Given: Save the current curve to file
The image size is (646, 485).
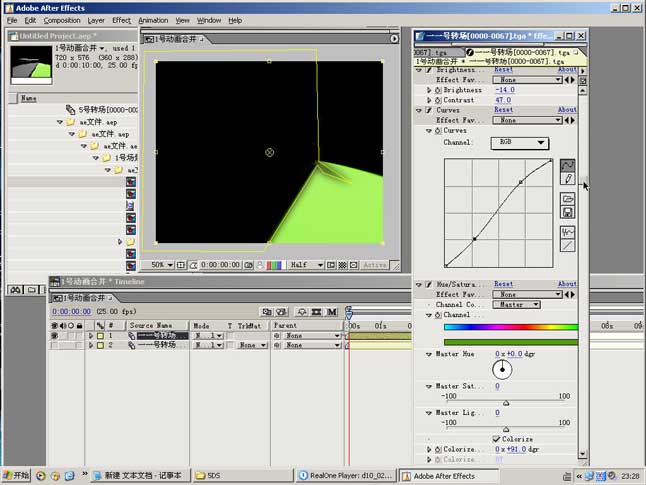Looking at the screenshot, I should point(567,213).
